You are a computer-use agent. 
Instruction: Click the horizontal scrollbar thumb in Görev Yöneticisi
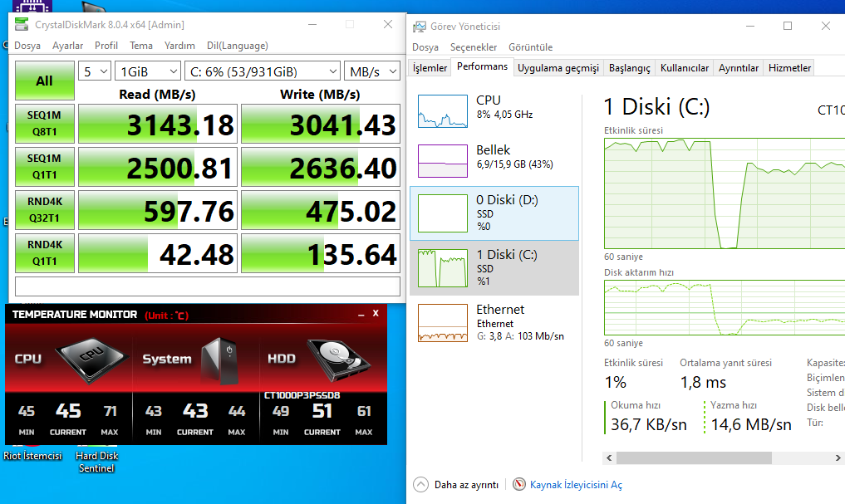pyautogui.click(x=694, y=458)
